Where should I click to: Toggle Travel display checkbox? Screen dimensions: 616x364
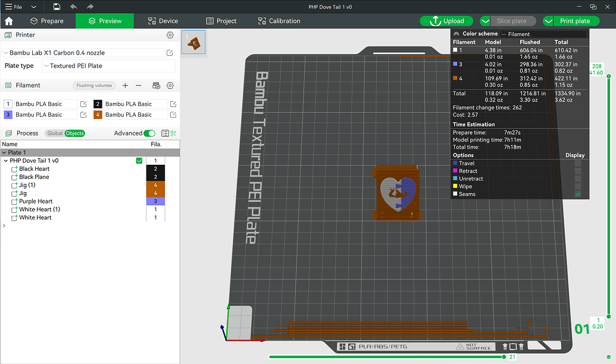coord(578,164)
